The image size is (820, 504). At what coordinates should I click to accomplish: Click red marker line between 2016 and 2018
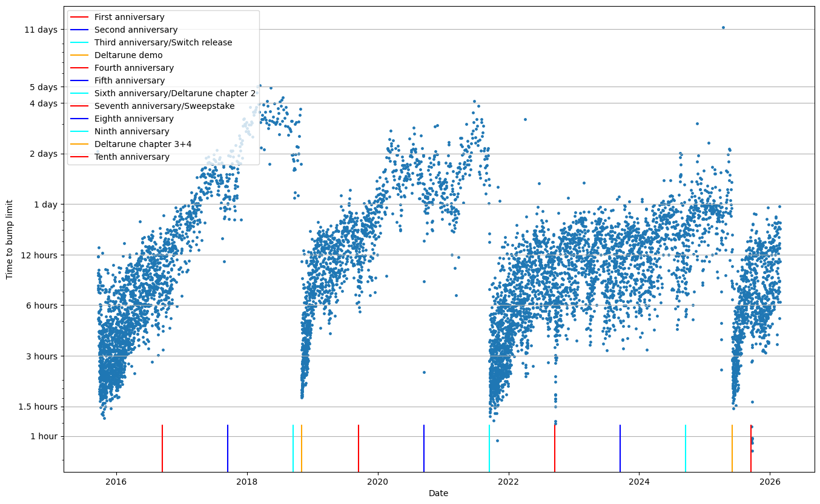[162, 448]
